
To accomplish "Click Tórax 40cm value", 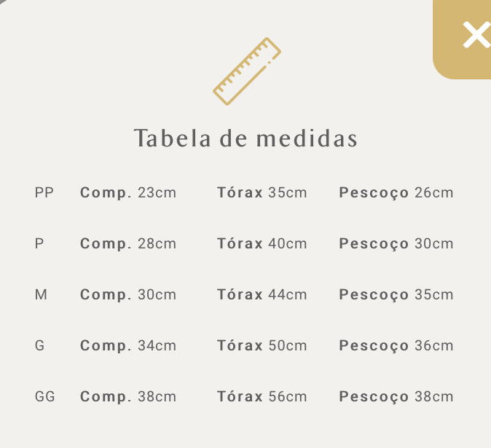I will (x=262, y=243).
